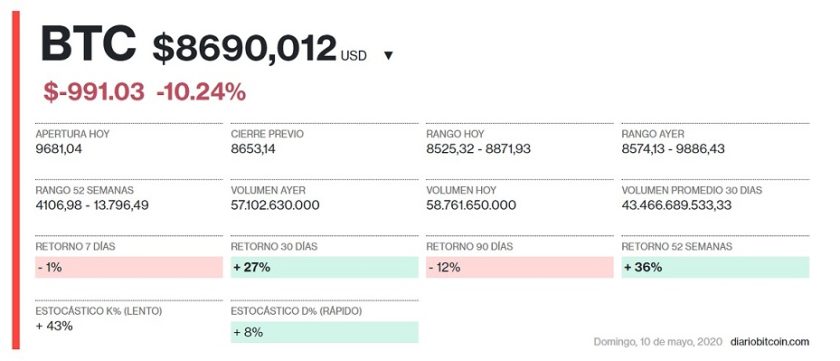This screenshot has height=361, width=840.
Task: Click the Estocástico K% +43% value
Action: (54, 326)
